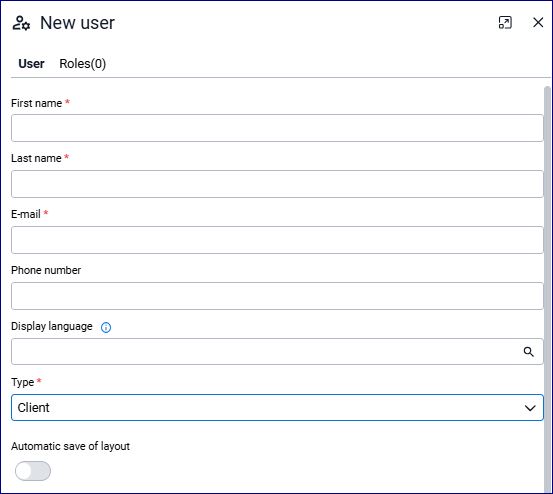Click the New user dialog title

(77, 23)
